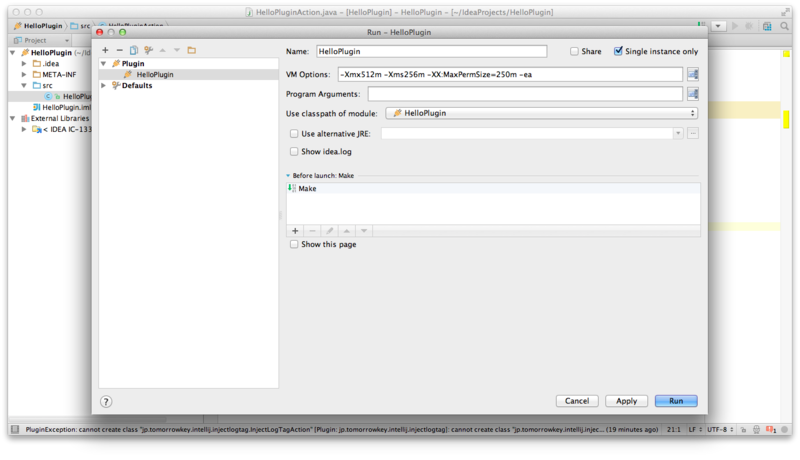This screenshot has height=460, width=800.
Task: Expand .idea folder in Project tree
Action: tap(23, 64)
